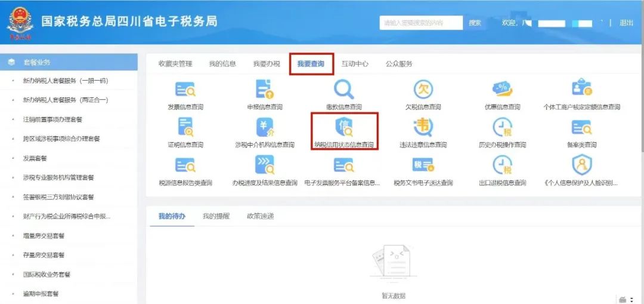Switch to 收藏夹管理 tab
This screenshot has width=644, height=304.
point(175,64)
